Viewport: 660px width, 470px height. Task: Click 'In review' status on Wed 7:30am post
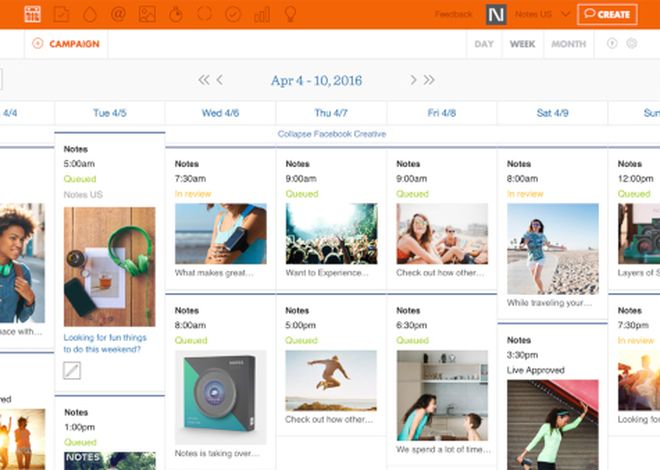click(193, 194)
